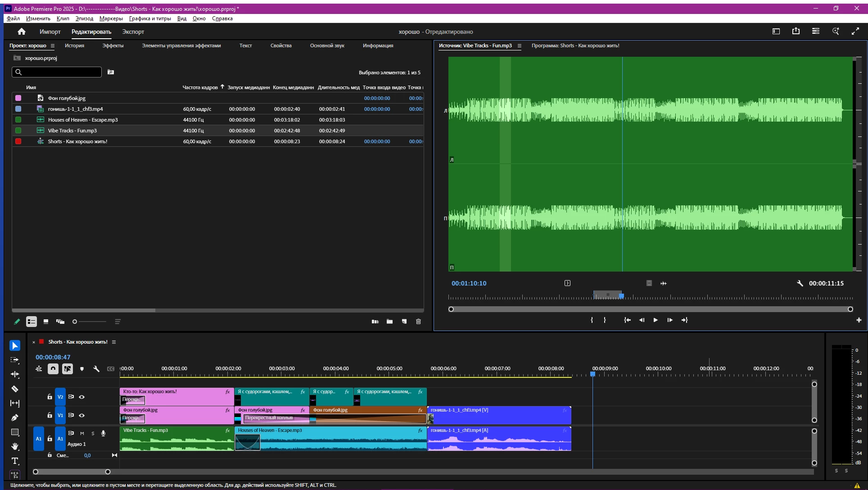Mute audio track A1
The height and width of the screenshot is (490, 868).
tap(82, 433)
